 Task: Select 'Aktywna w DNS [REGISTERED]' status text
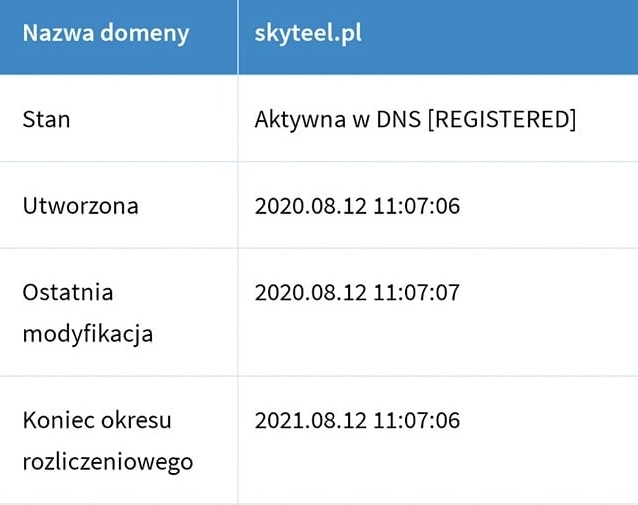click(x=415, y=120)
